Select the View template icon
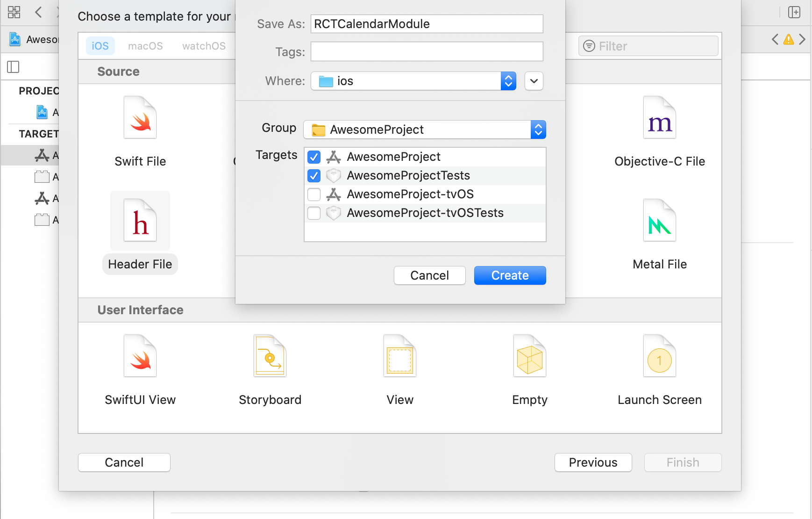The width and height of the screenshot is (812, 519). (x=399, y=356)
